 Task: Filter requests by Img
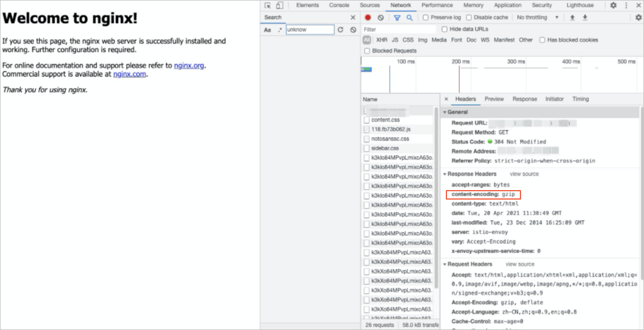pos(422,40)
